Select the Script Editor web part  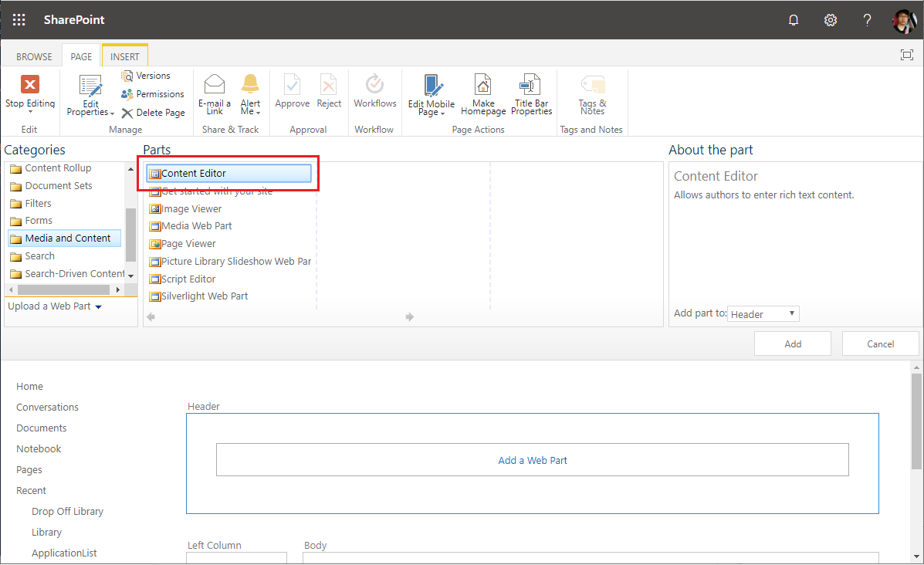tap(183, 279)
